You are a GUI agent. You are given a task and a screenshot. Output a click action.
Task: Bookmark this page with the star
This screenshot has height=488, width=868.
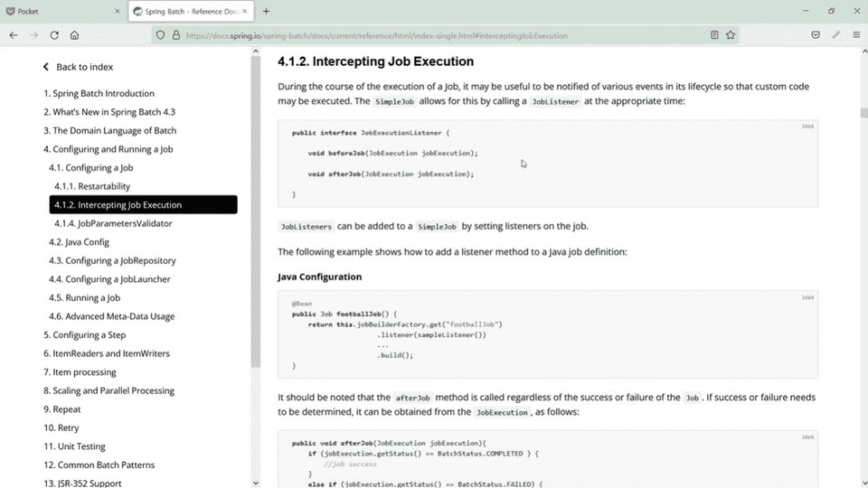tap(731, 35)
